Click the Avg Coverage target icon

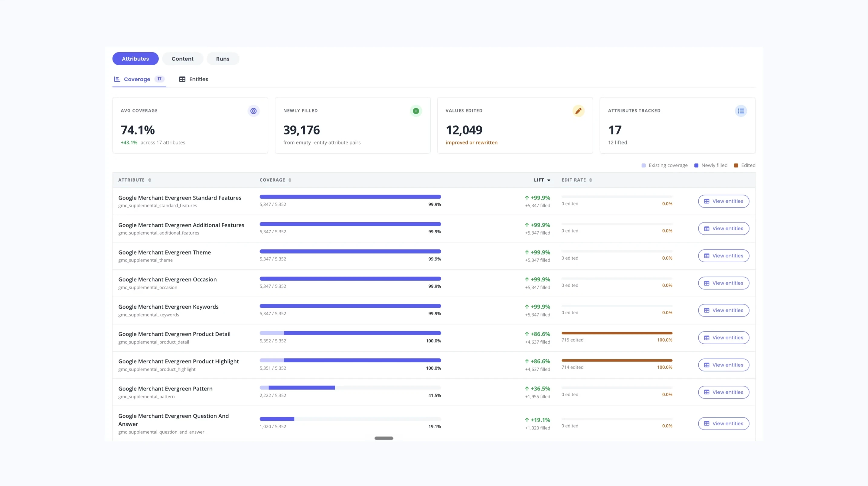253,111
